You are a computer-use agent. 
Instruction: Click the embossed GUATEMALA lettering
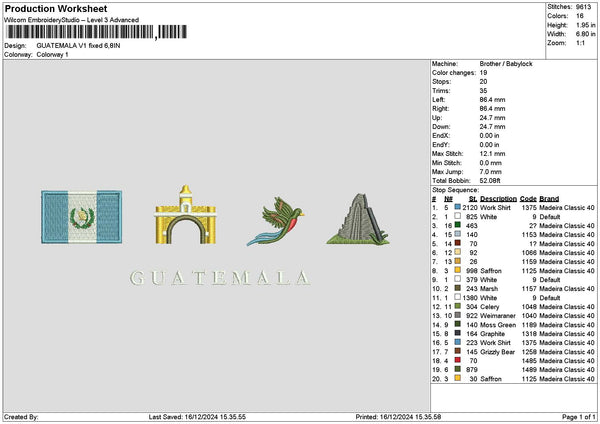point(220,278)
